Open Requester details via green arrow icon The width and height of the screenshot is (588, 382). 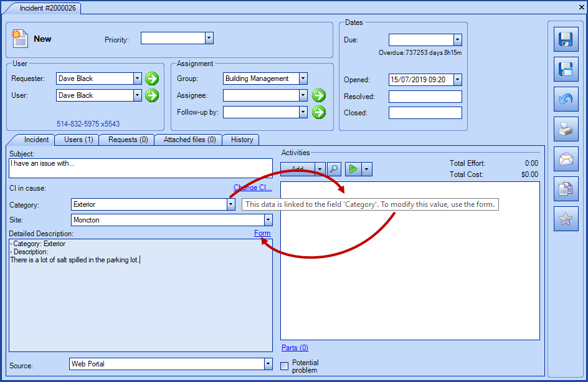153,79
